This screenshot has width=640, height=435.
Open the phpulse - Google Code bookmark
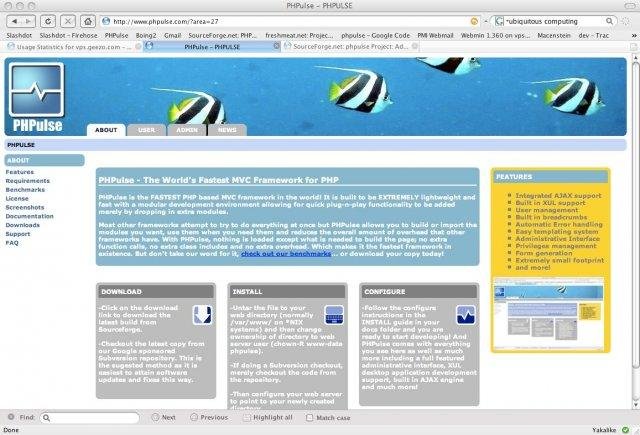click(x=376, y=36)
